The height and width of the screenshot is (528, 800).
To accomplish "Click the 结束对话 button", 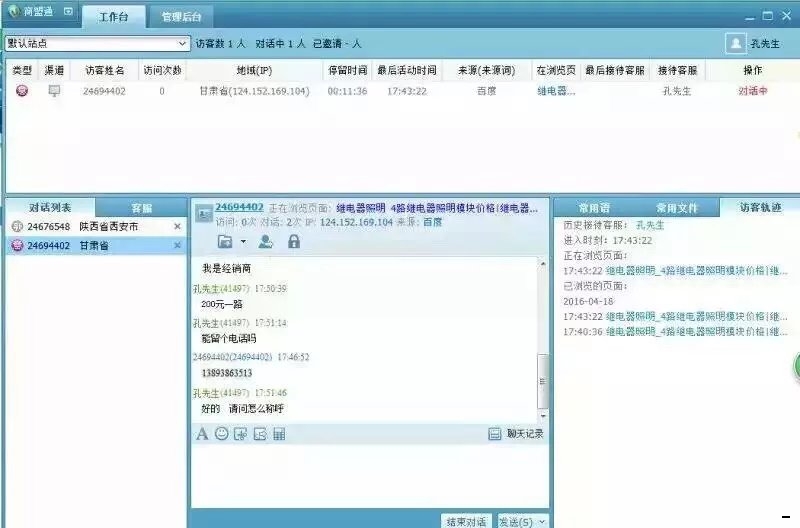I will point(466,522).
